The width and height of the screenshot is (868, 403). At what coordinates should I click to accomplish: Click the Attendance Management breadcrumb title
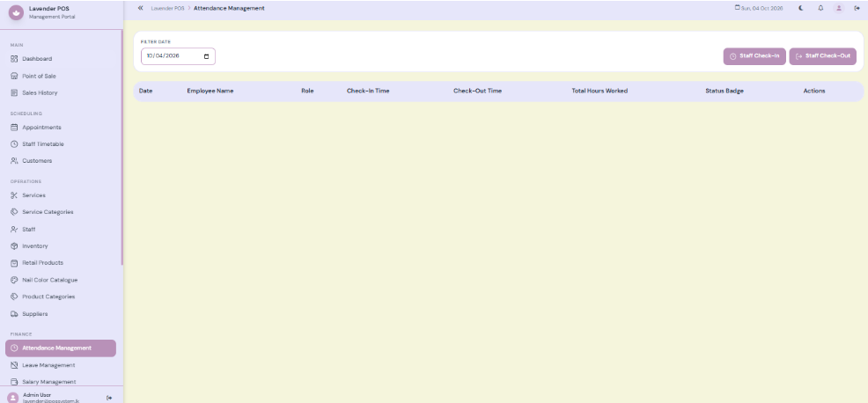click(x=229, y=8)
